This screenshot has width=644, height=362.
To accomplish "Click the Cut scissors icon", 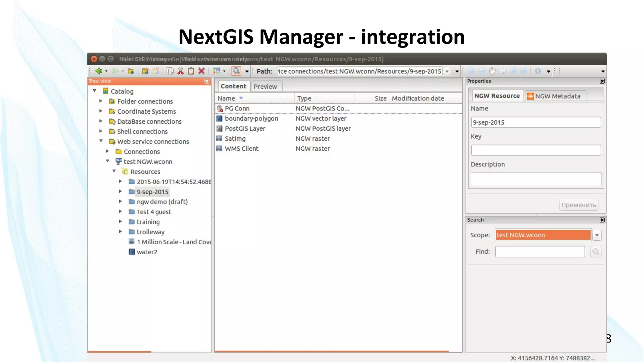I will click(180, 71).
